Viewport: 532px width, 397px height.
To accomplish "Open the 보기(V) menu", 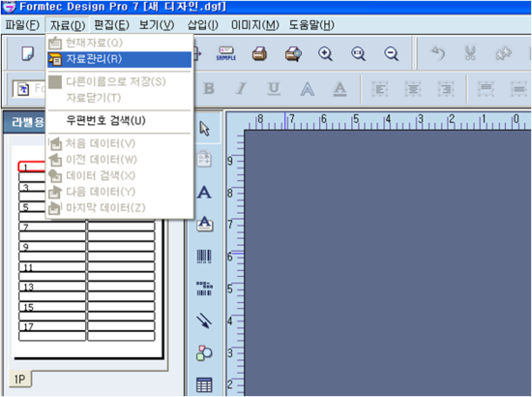I will pyautogui.click(x=157, y=25).
